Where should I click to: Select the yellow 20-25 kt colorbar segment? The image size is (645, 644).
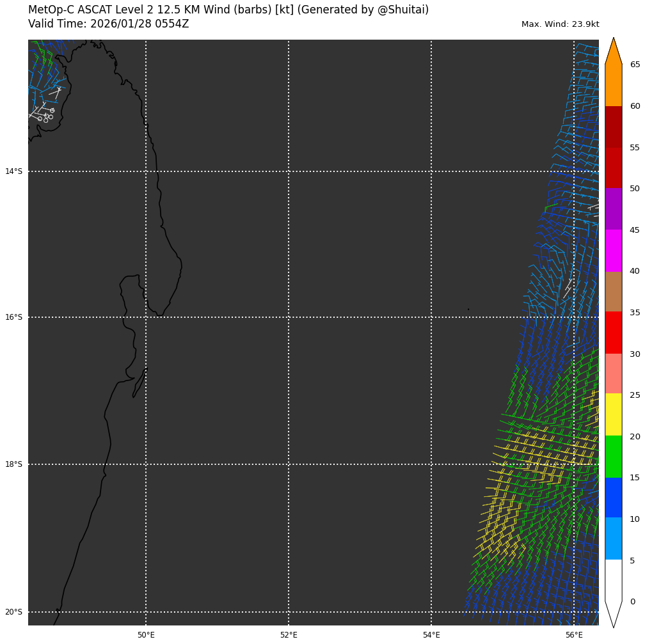point(613,414)
